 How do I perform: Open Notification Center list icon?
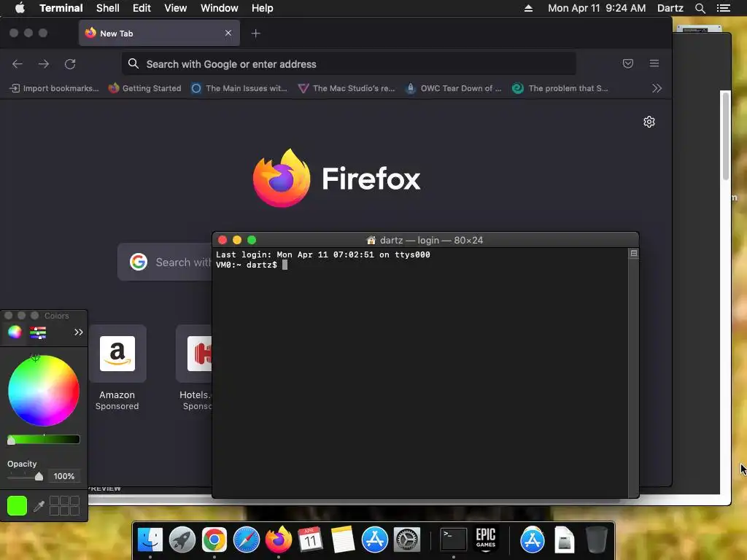click(723, 8)
